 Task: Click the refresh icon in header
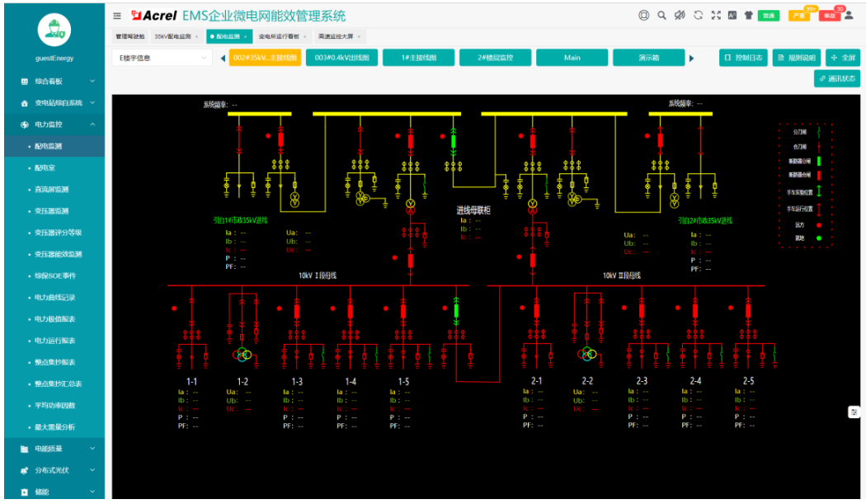[x=698, y=16]
